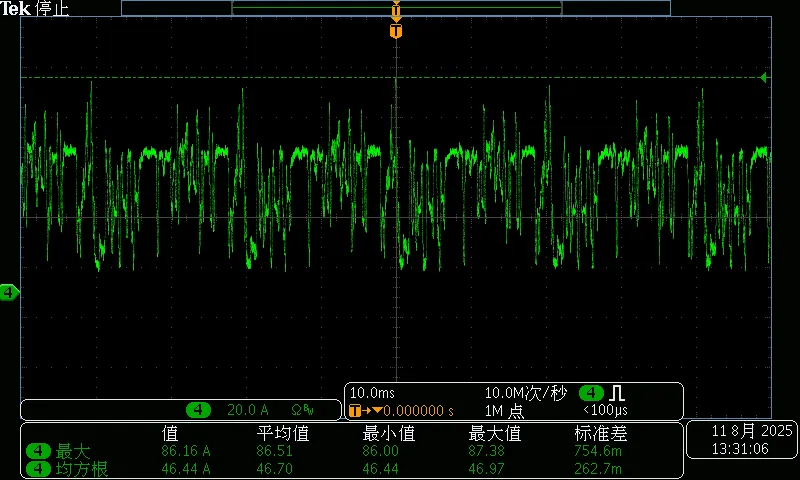
Task: Click the Tek 停止 acquisition status
Action: pyautogui.click(x=35, y=8)
